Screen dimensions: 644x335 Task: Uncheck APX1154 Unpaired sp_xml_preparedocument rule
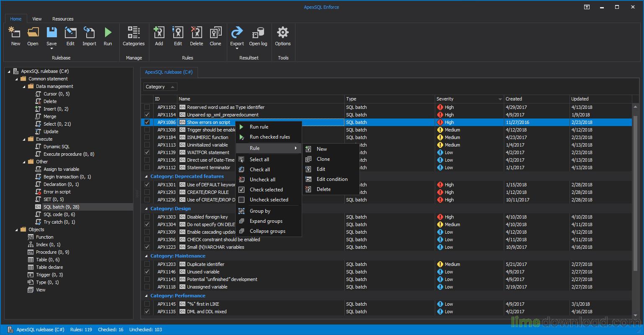(147, 115)
